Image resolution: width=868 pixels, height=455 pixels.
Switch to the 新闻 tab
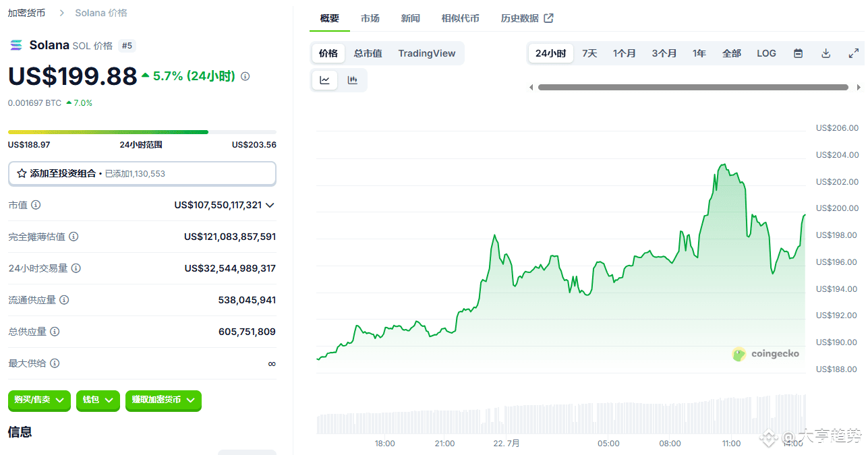tap(411, 18)
